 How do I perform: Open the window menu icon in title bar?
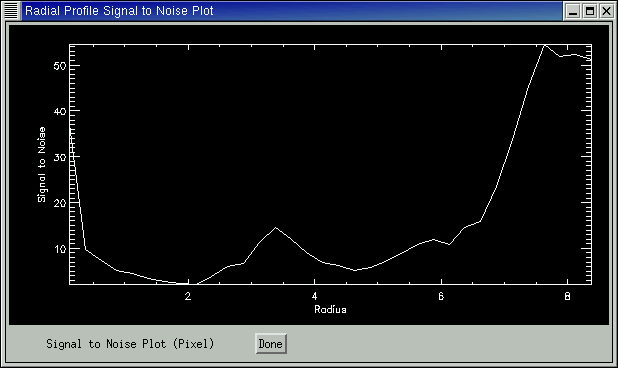(x=11, y=11)
